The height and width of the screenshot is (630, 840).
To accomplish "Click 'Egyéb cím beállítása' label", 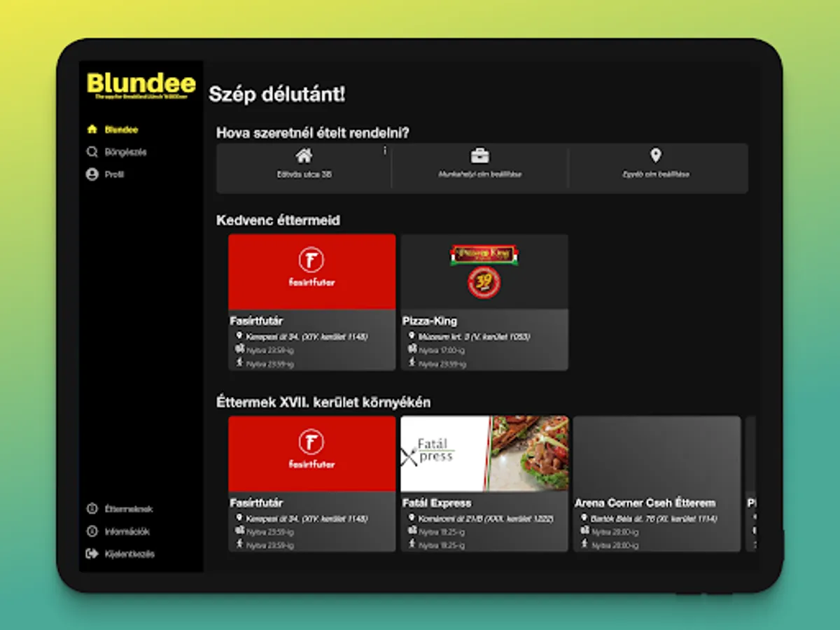I will tap(655, 174).
